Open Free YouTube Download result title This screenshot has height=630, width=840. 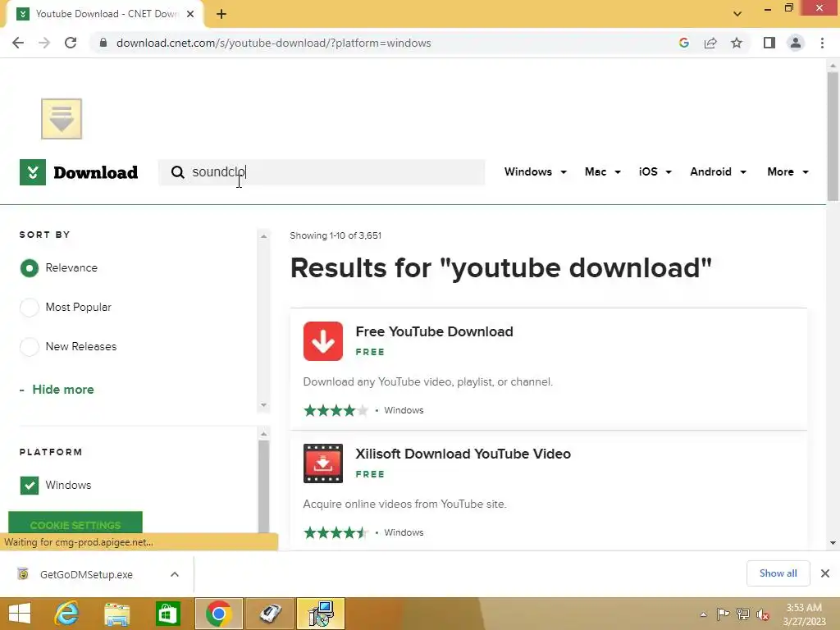coord(434,331)
